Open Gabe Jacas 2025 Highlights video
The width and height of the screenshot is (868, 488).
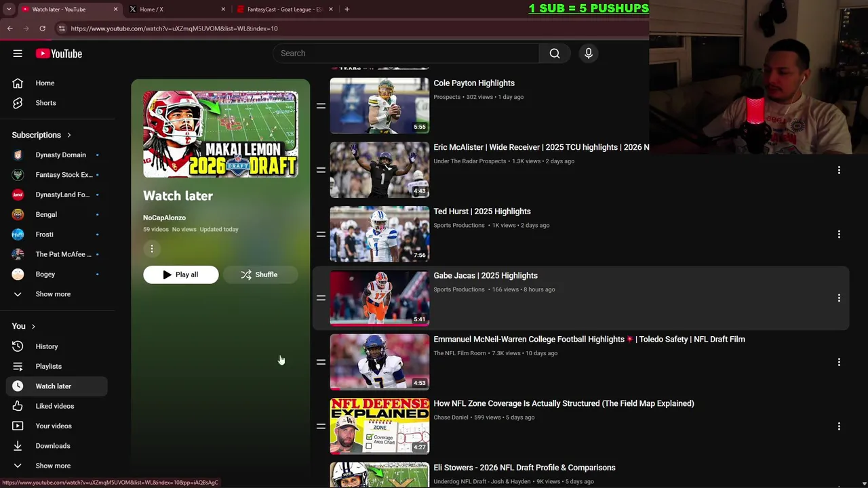coord(486,276)
